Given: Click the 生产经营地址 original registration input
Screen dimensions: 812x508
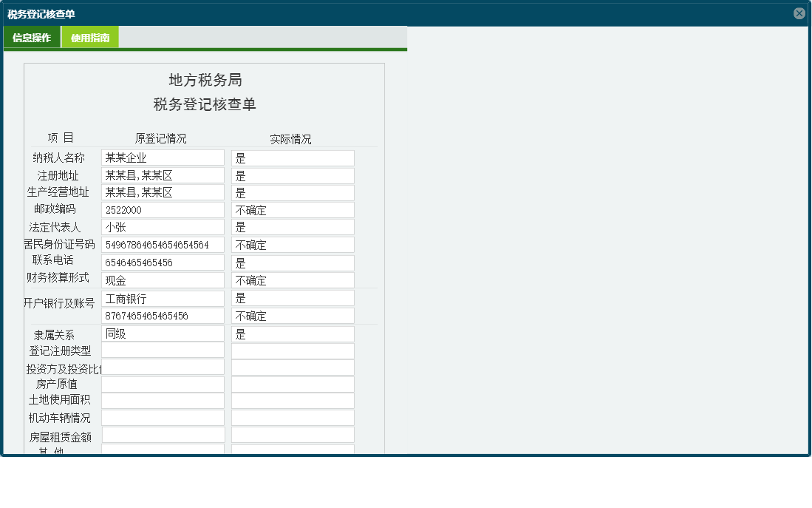Looking at the screenshot, I should click(x=162, y=192).
